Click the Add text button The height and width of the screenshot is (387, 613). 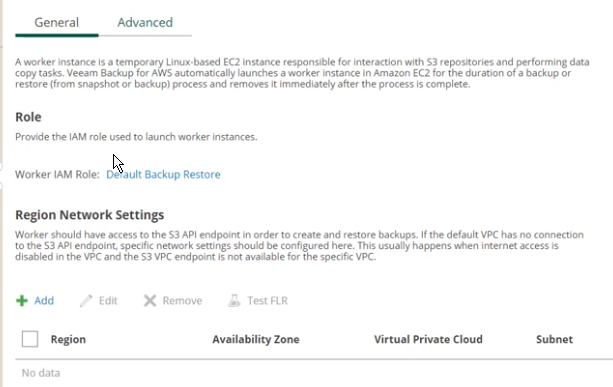[44, 301]
